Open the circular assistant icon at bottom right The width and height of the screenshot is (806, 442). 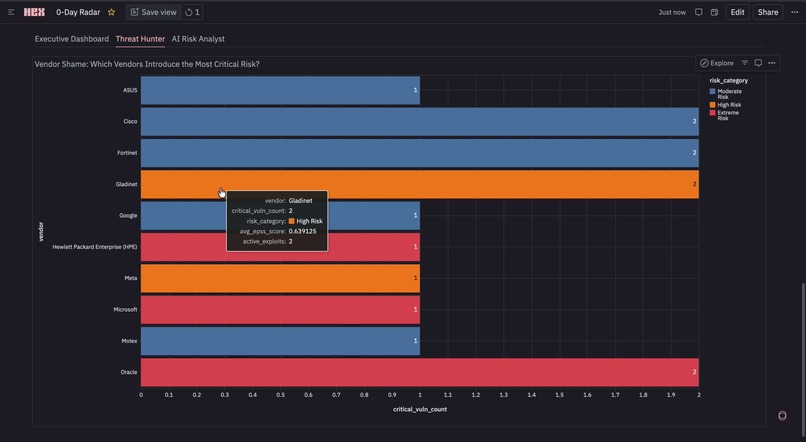(782, 415)
